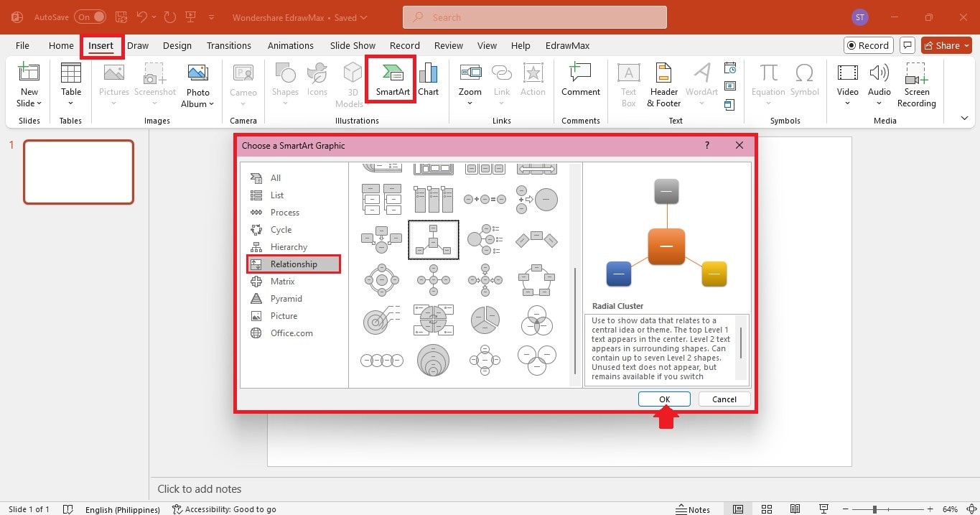Expand the Zoom dropdown arrow
The height and width of the screenshot is (515, 980).
(470, 103)
